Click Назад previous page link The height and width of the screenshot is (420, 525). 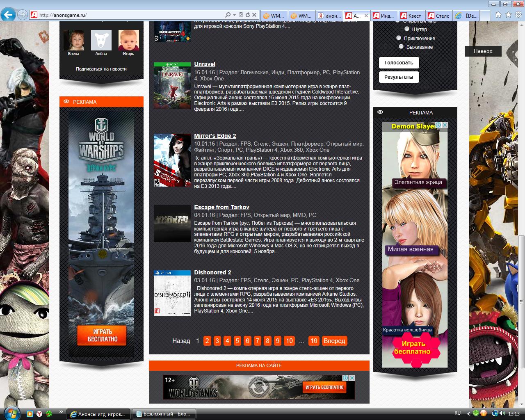(x=181, y=341)
